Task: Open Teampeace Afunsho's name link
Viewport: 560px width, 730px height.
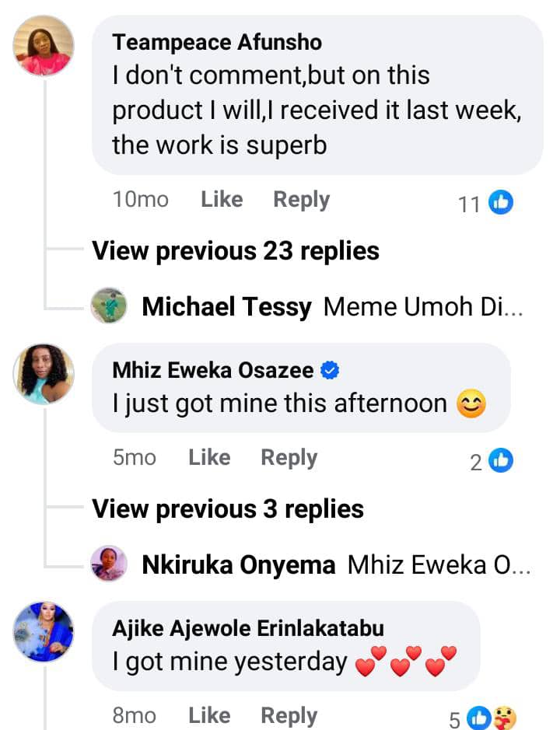Action: point(217,42)
